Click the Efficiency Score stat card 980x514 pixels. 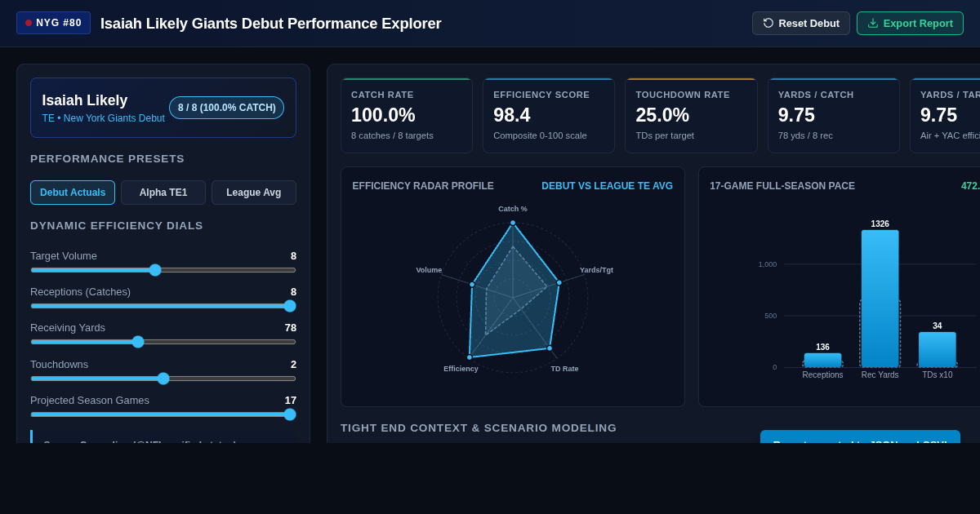549,115
